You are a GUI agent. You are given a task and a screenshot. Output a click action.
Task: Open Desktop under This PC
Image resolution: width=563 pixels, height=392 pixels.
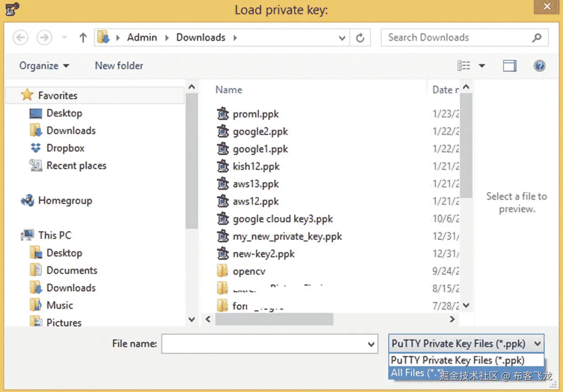click(x=64, y=253)
